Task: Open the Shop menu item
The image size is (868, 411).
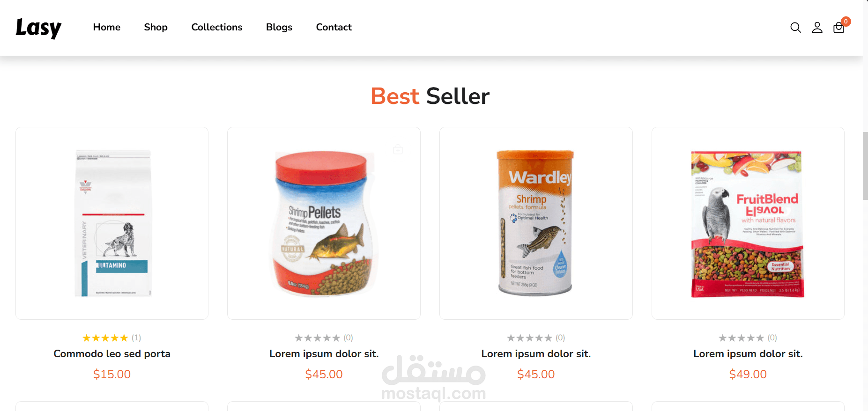Action: (156, 27)
